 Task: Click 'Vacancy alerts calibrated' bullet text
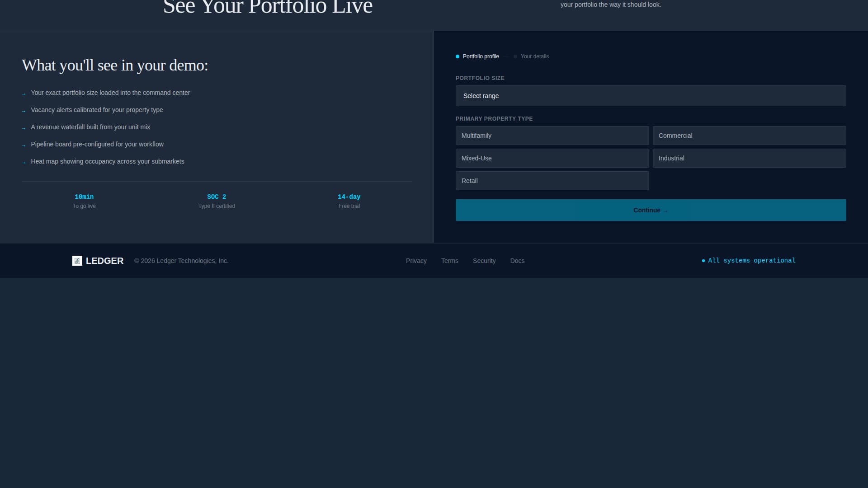[x=97, y=110]
